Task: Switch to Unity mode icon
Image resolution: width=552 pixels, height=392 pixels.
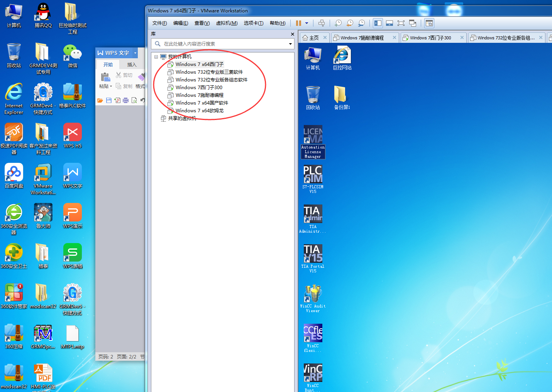Action: (x=413, y=23)
